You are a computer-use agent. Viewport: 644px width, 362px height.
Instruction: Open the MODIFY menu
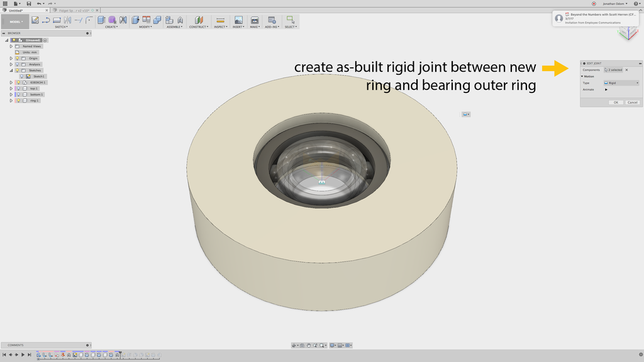coord(145,27)
